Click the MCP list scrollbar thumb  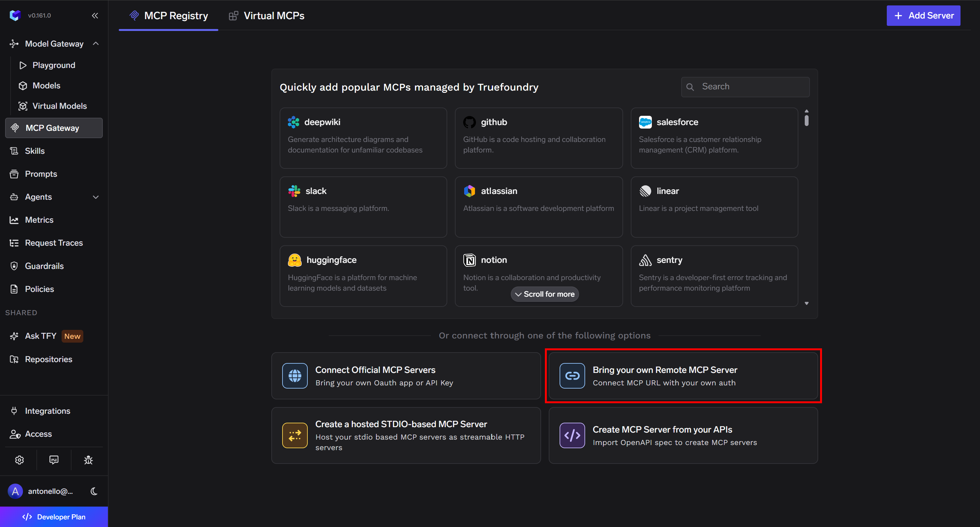tap(807, 121)
